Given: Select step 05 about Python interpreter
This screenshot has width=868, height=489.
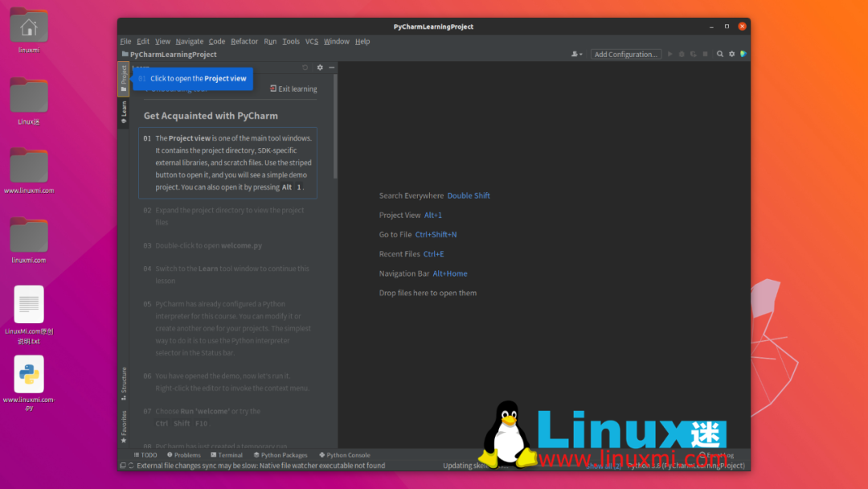Looking at the screenshot, I should pyautogui.click(x=227, y=328).
